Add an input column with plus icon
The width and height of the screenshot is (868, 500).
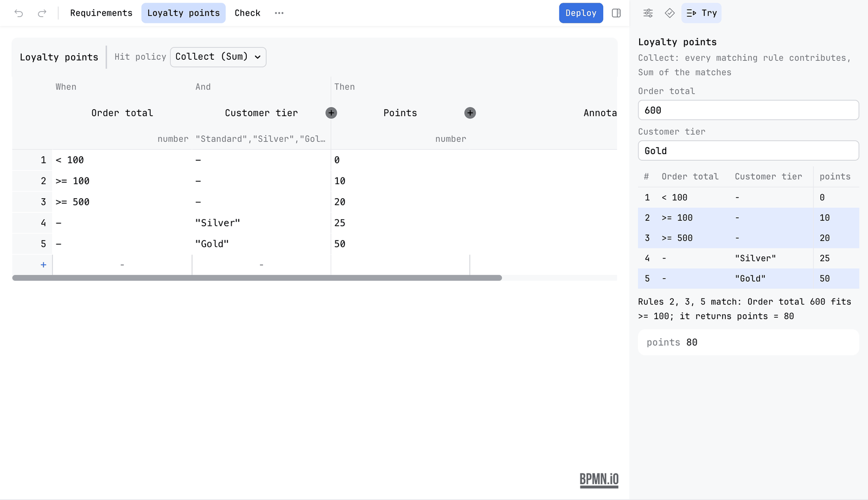(331, 113)
